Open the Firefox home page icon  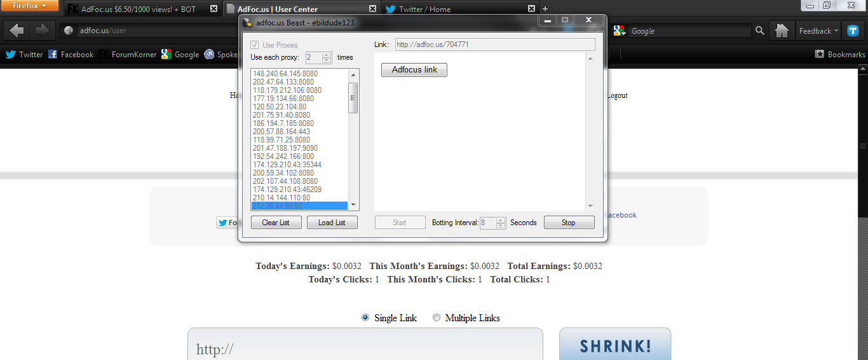point(782,31)
